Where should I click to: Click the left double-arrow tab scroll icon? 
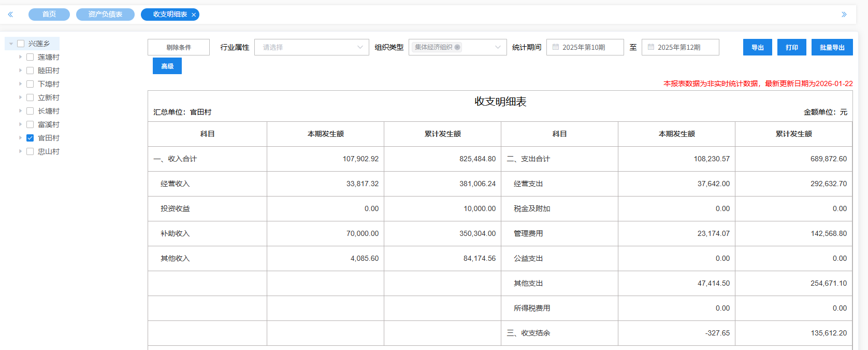pos(10,15)
